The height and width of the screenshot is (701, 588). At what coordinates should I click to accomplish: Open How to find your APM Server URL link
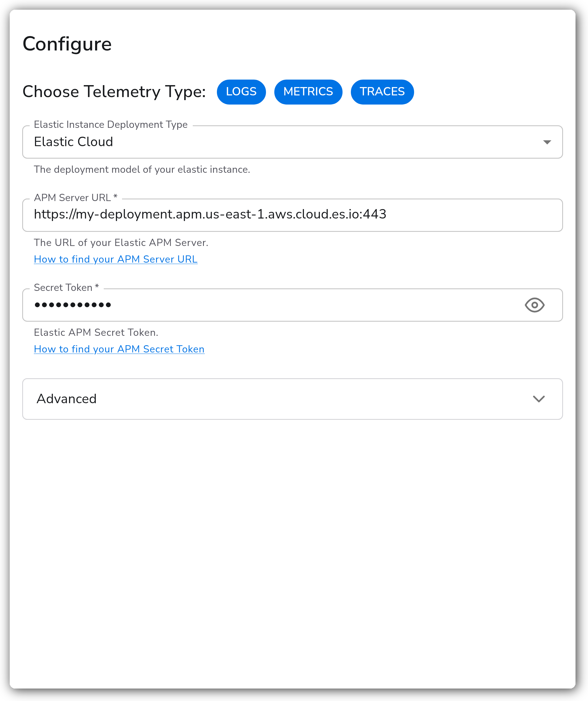[x=116, y=259]
